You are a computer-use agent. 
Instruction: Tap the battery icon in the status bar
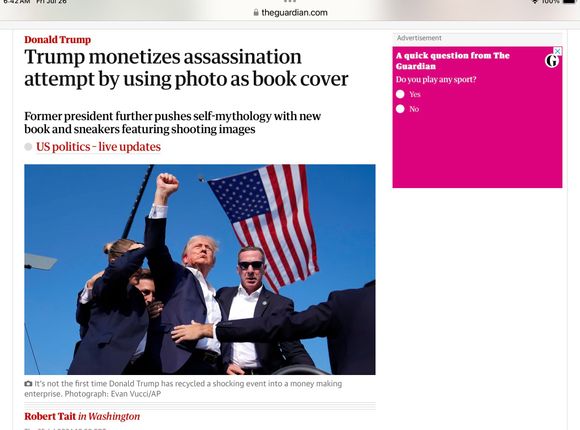coord(571,2)
